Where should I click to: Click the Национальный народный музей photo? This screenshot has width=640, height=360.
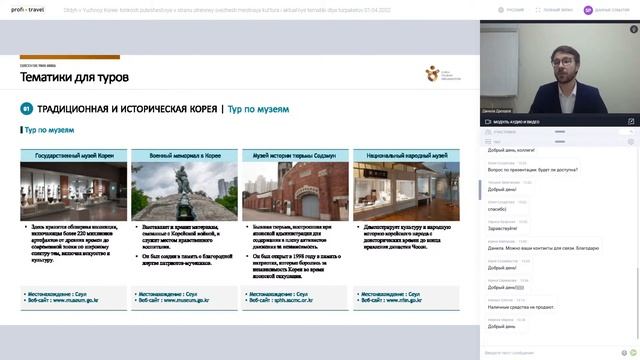(407, 191)
